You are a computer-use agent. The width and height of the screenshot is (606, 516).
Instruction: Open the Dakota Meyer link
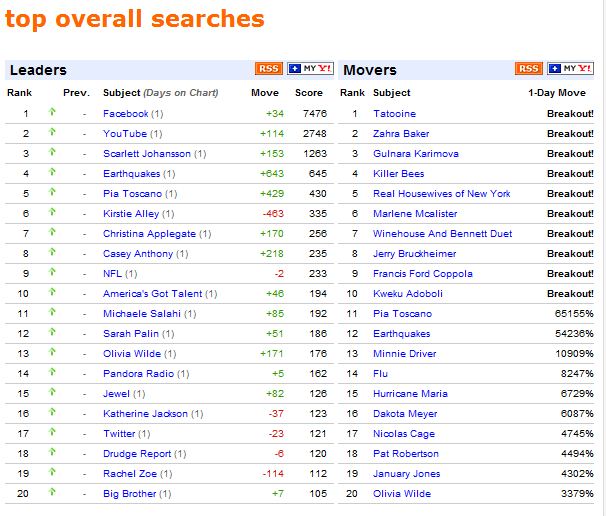[405, 414]
